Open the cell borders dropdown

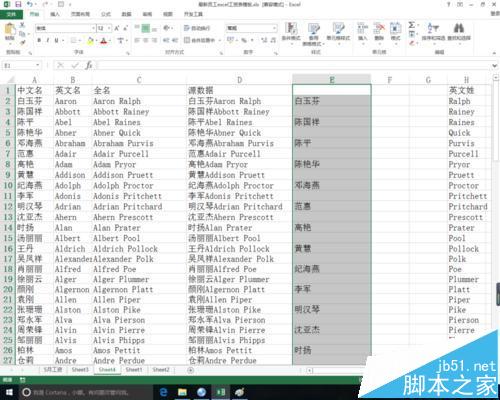pos(80,41)
